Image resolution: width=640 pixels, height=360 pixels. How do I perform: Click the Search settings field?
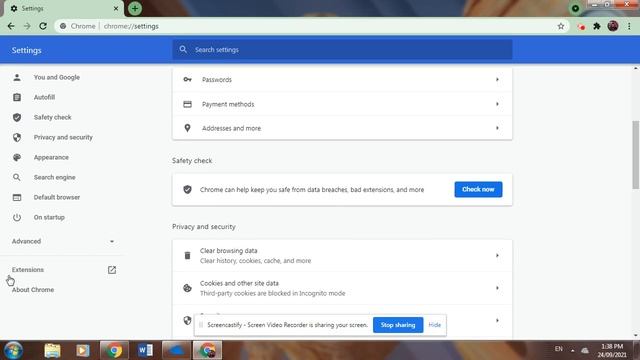pos(342,49)
